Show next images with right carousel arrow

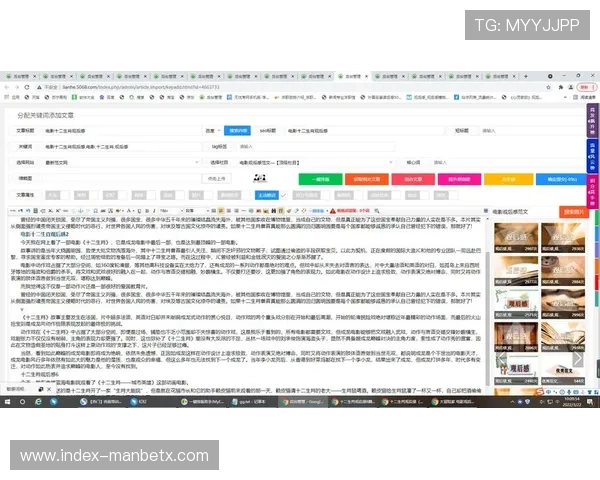[578, 359]
